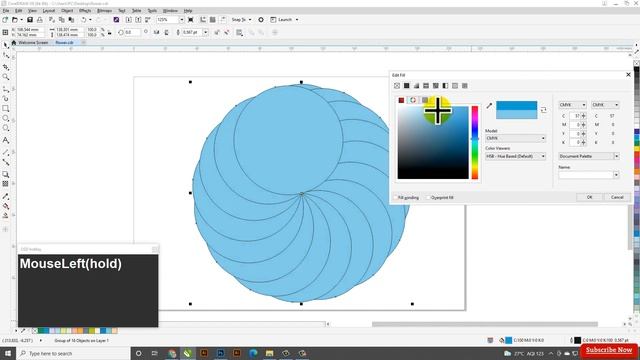
Task: Select the Freehand curve tool
Action: pos(5,89)
